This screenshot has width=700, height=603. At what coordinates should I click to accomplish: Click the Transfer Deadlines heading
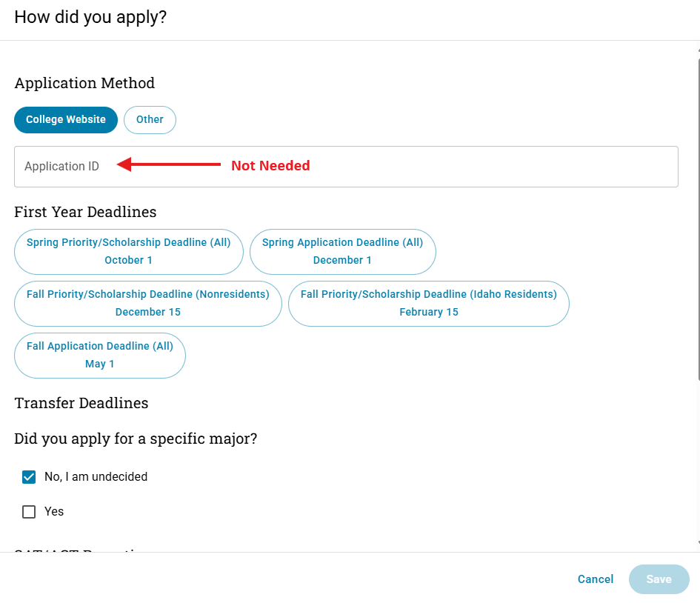coord(81,404)
